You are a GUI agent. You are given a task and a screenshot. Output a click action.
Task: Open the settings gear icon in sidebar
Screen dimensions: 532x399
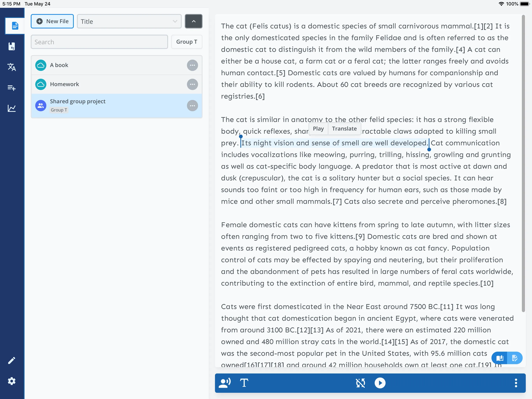point(11,381)
